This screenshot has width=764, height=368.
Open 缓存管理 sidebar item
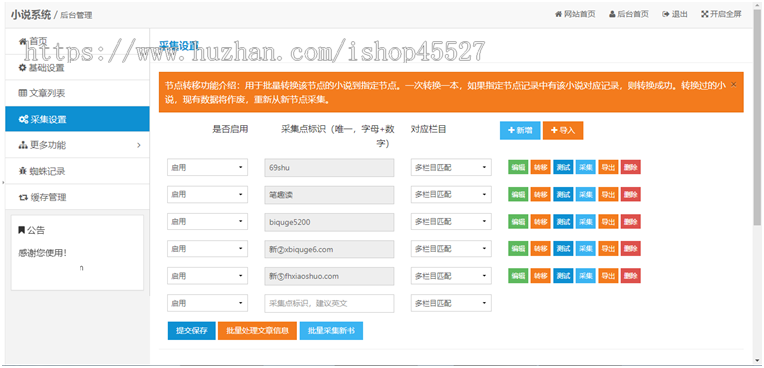[77, 197]
